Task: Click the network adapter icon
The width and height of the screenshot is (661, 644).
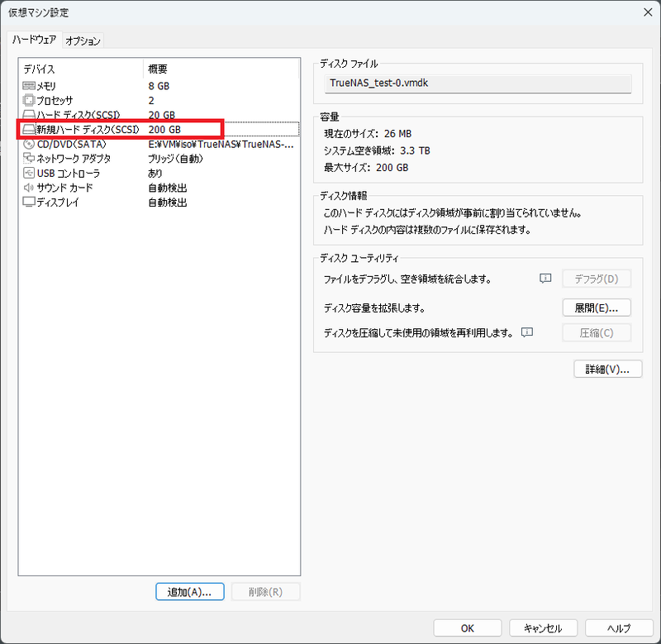Action: (29, 158)
